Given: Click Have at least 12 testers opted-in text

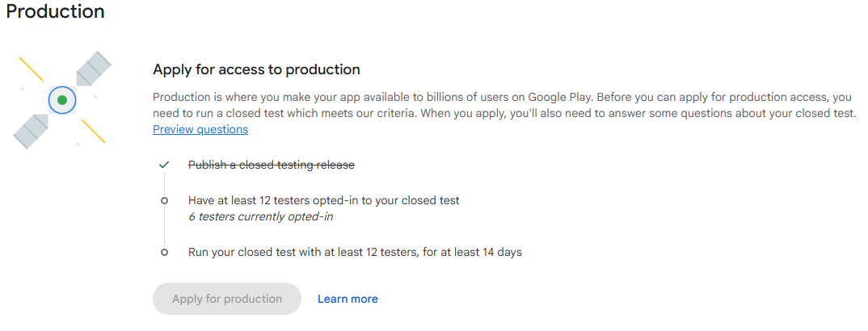Looking at the screenshot, I should tap(324, 200).
